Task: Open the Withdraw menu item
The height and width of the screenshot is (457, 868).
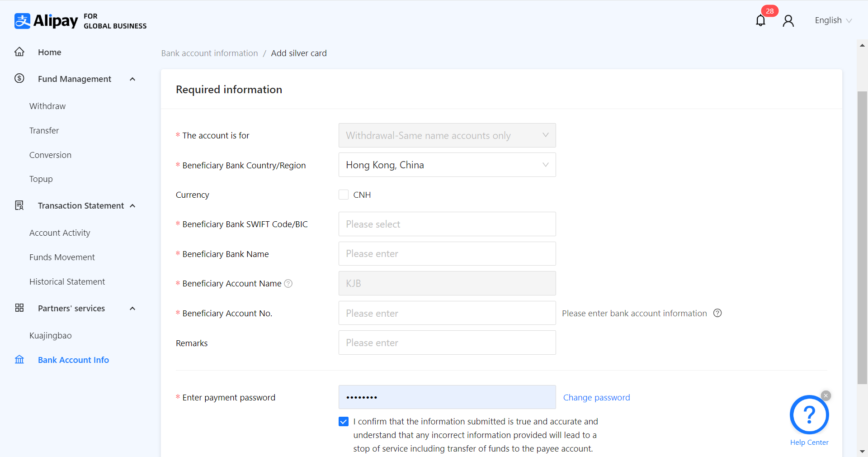Action: [x=47, y=106]
